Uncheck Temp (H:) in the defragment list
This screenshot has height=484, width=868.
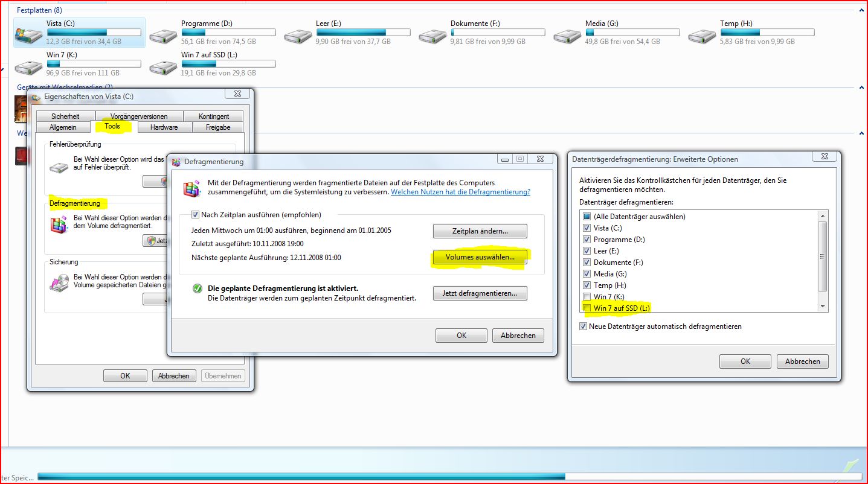tap(587, 285)
